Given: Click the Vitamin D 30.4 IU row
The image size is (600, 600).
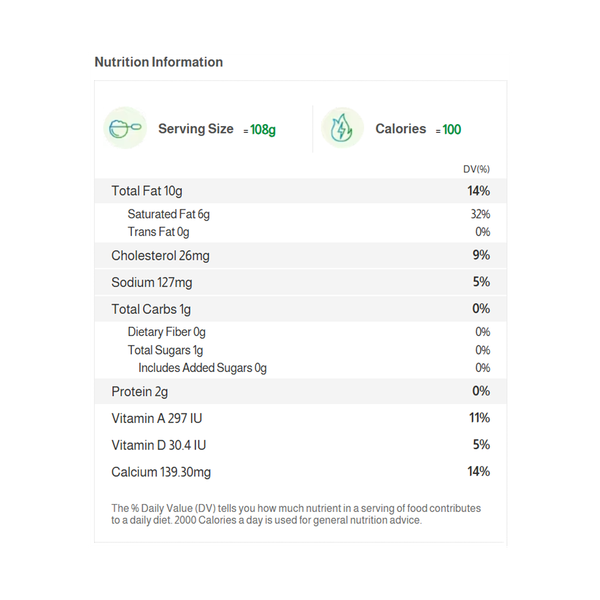Looking at the screenshot, I should [x=300, y=445].
